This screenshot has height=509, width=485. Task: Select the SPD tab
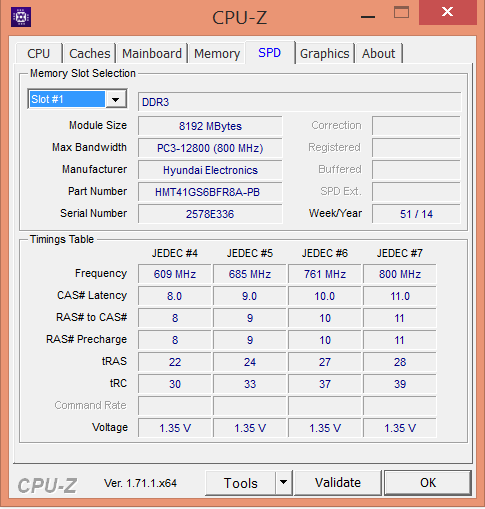coord(270,53)
